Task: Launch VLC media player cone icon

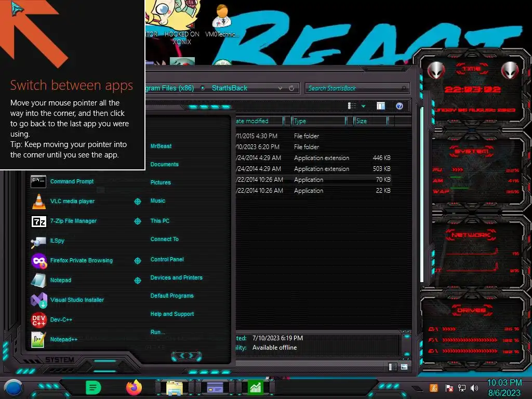Action: tap(38, 201)
